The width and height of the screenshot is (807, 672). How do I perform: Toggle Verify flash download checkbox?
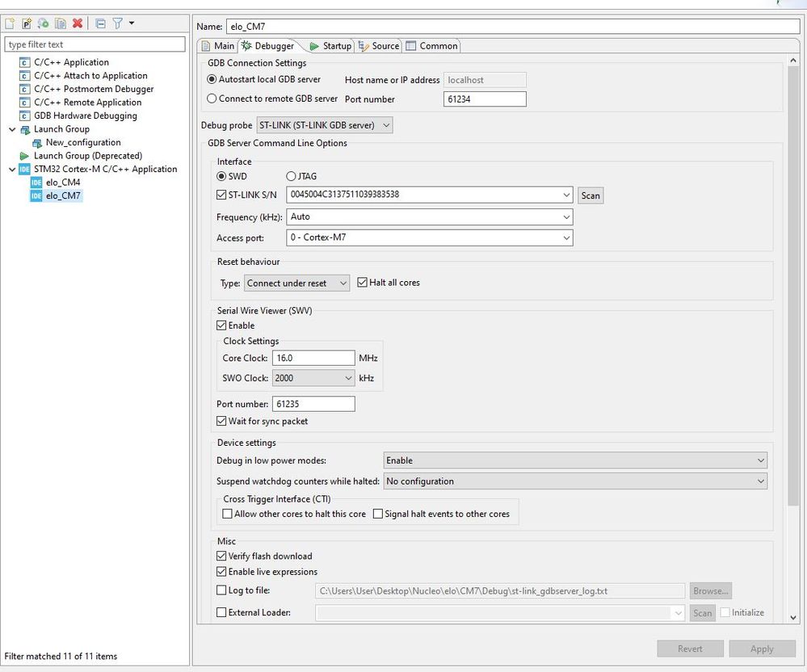pyautogui.click(x=221, y=556)
